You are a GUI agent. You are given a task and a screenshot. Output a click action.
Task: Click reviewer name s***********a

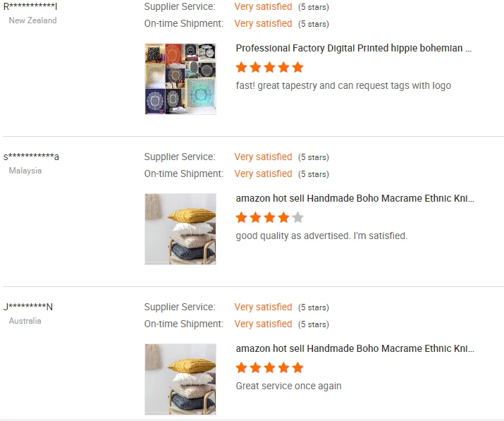coord(31,157)
